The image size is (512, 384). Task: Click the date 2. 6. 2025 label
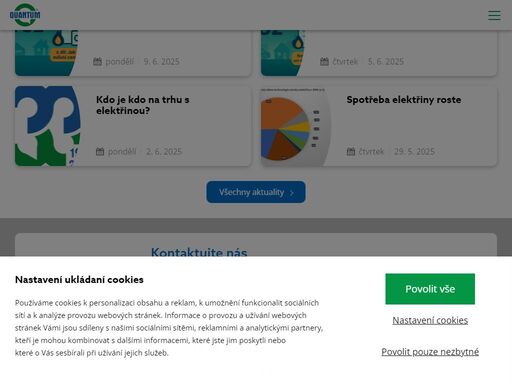[x=164, y=152]
